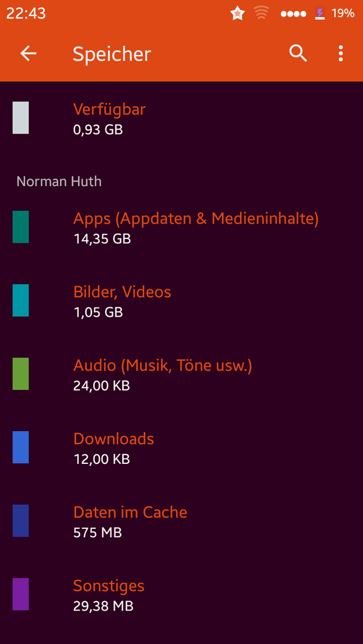This screenshot has height=644, width=363.
Task: Tap the Speicher title text
Action: tap(112, 54)
